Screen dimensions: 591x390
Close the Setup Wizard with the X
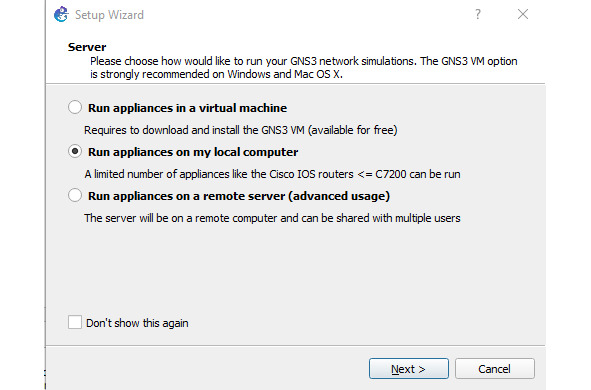pyautogui.click(x=523, y=14)
